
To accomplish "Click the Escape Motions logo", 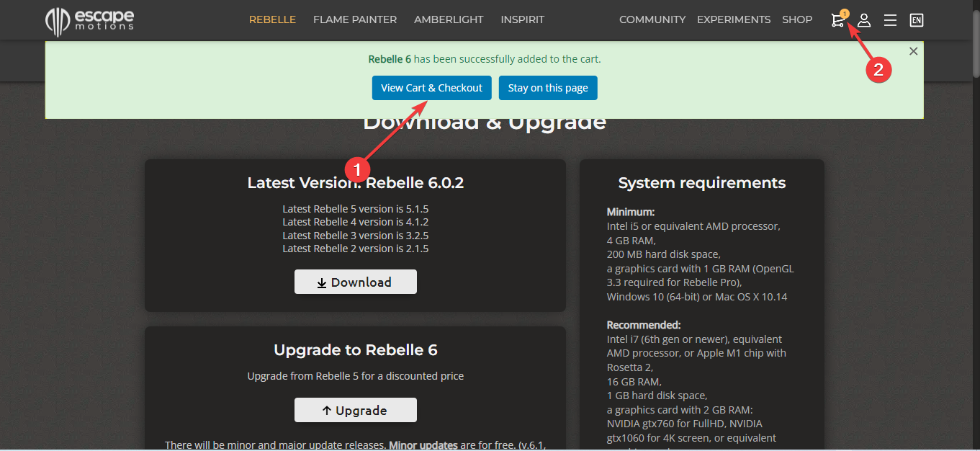I will [90, 20].
